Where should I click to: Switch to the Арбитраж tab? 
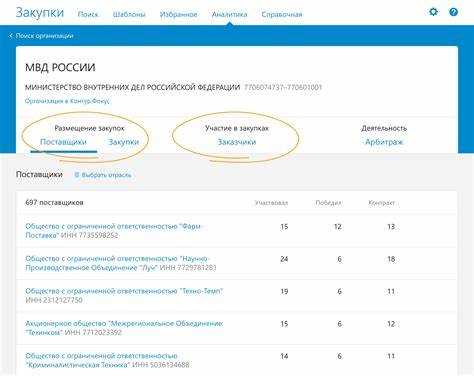click(x=384, y=142)
